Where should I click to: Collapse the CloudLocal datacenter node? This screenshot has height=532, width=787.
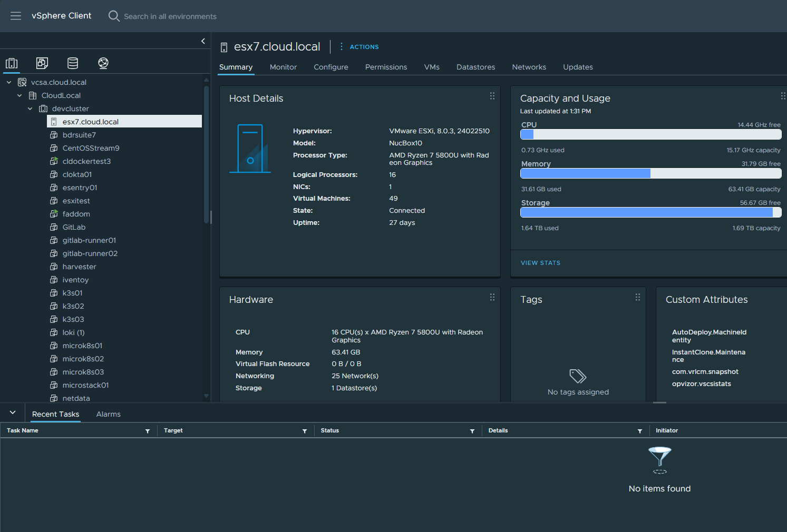[x=20, y=95]
